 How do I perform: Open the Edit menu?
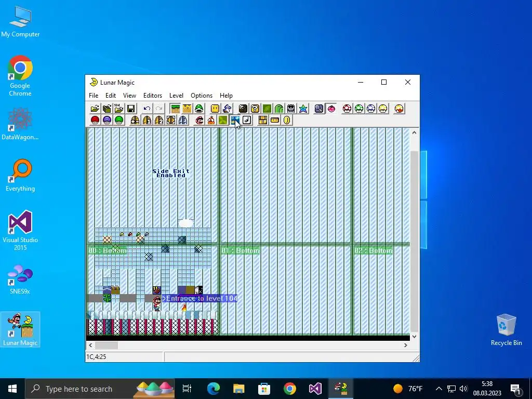coord(111,96)
